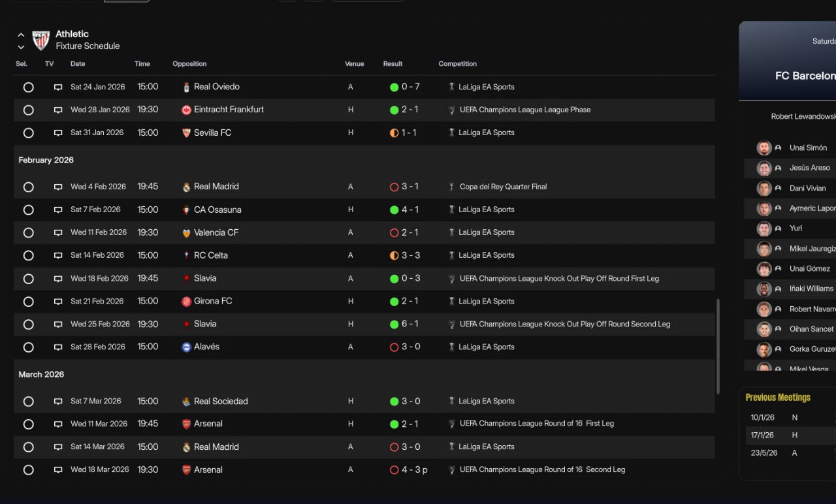Sort by the Opposition column header

[x=189, y=64]
